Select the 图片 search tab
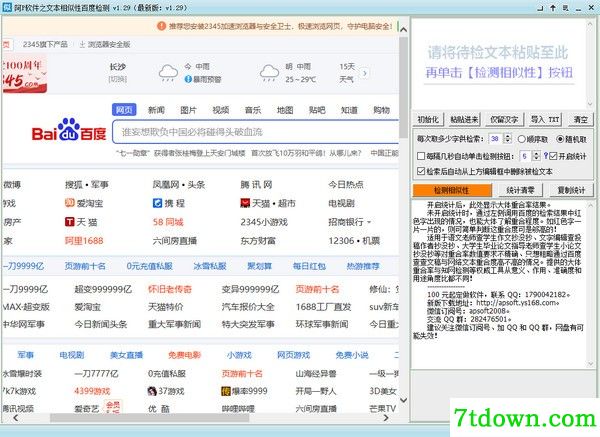Image resolution: width=600 pixels, height=437 pixels. point(188,110)
